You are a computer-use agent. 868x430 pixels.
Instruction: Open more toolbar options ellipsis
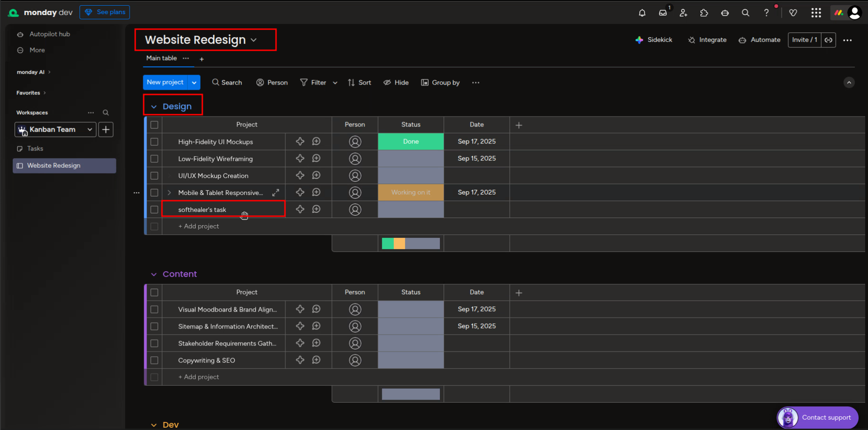click(476, 83)
